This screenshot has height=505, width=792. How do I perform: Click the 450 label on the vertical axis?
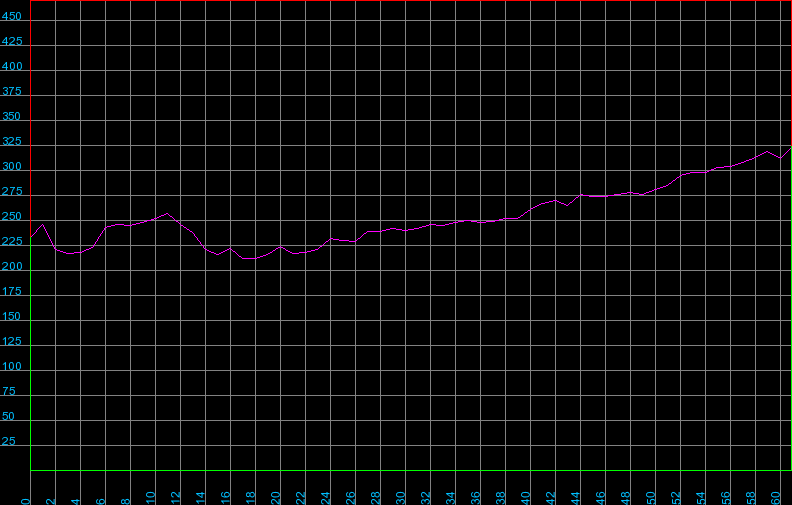coord(12,16)
